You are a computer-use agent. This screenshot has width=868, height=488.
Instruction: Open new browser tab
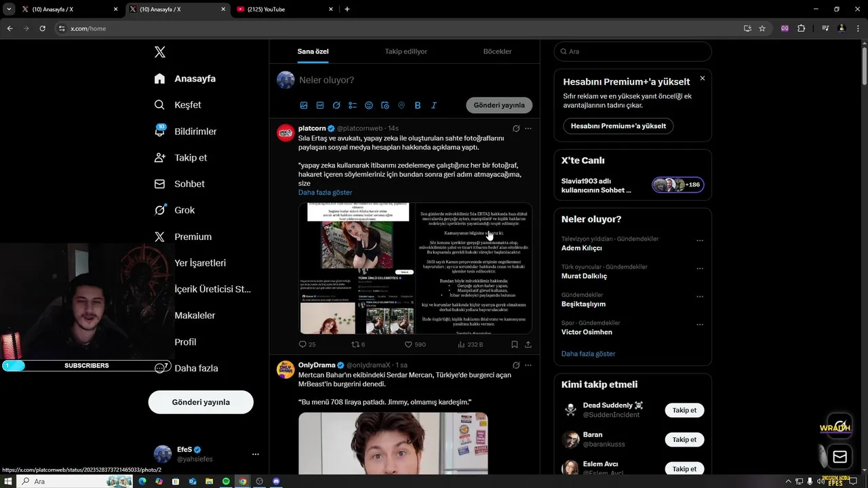[x=347, y=9]
